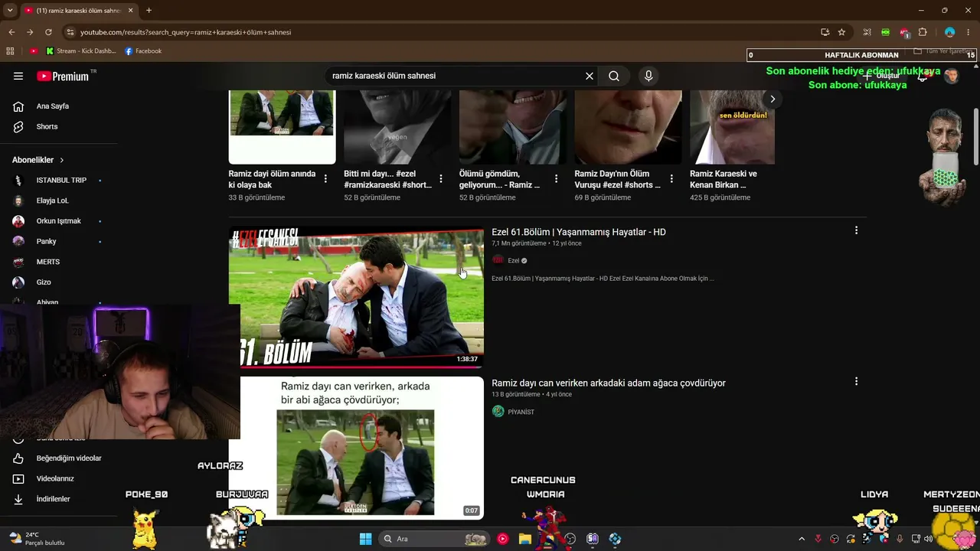Click the taskbar Ara search box
The image size is (980, 551).
point(433,539)
